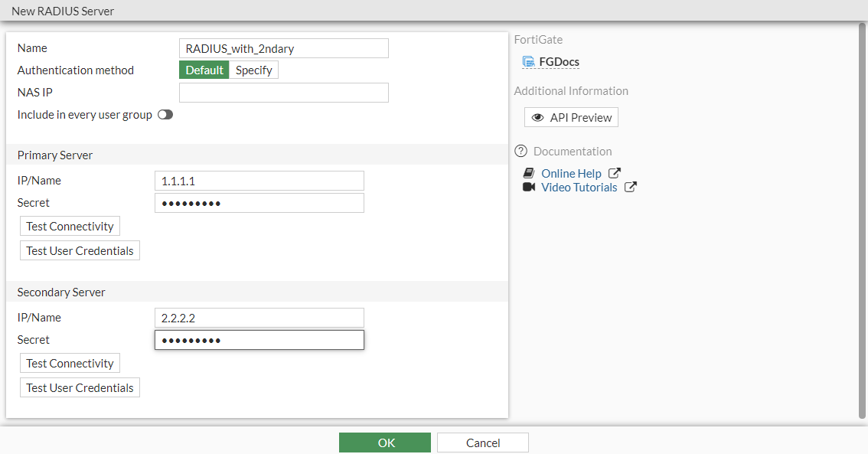Enable Include in every user group
868x454 pixels.
[x=165, y=115]
